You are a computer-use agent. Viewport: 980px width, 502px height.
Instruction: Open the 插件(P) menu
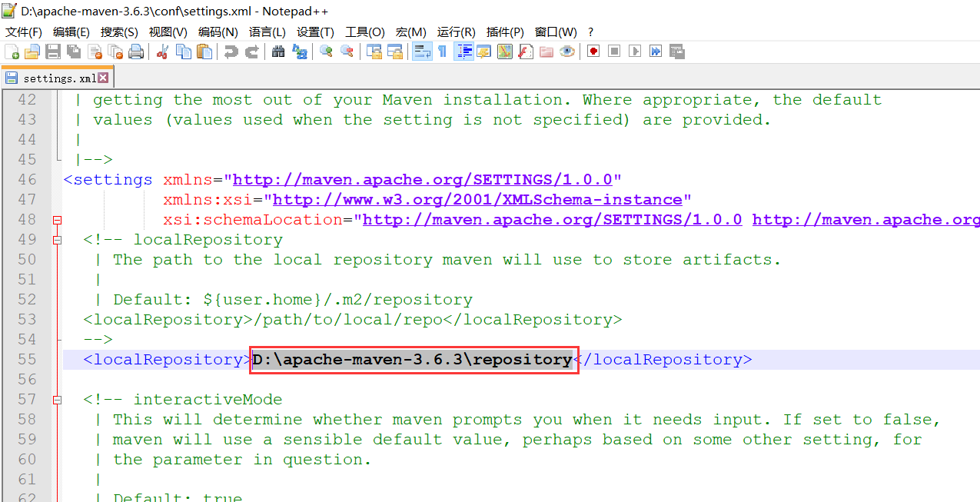505,32
